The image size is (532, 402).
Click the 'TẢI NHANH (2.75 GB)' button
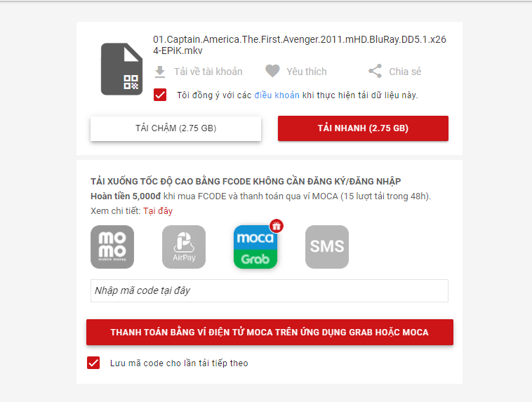click(x=363, y=128)
